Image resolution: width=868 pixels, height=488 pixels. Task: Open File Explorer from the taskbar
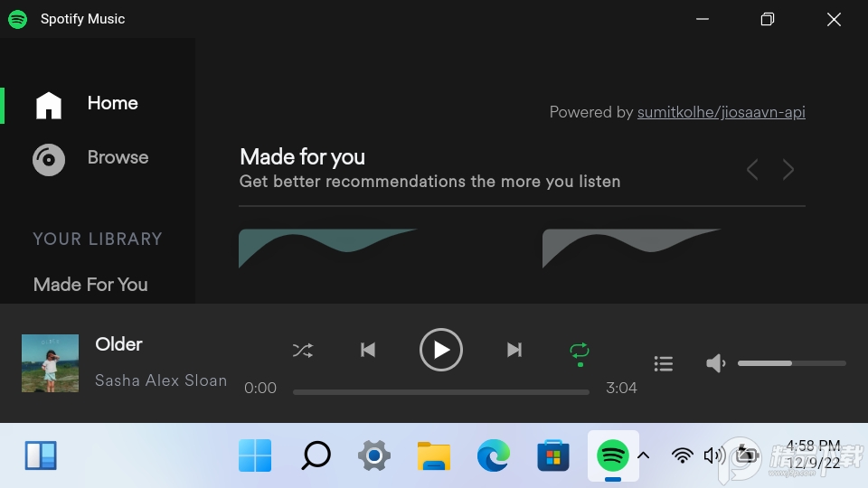pyautogui.click(x=433, y=455)
